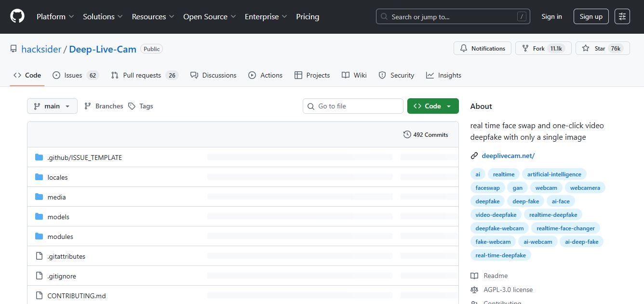
Task: View the 492 Commits history
Action: (426, 135)
